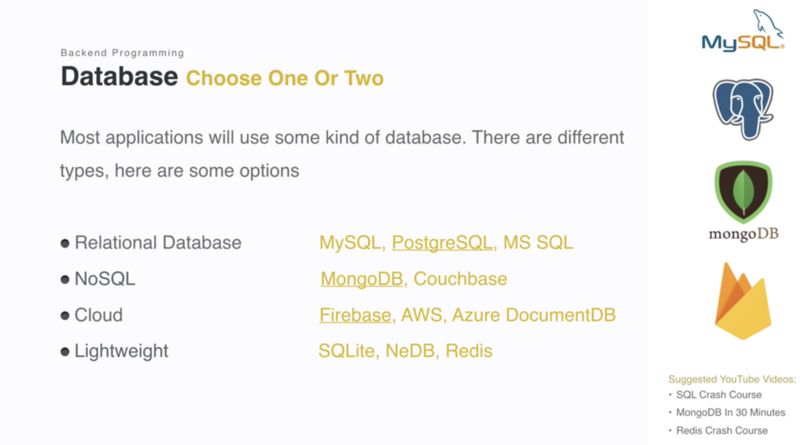Click the Database slide title
Screen dimensions: 800x445
pyautogui.click(x=119, y=77)
